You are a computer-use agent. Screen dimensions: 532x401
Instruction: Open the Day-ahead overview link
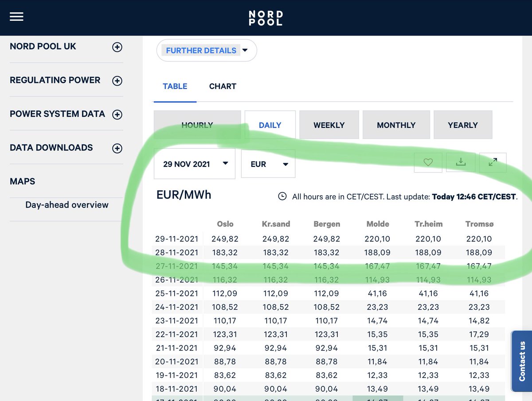tap(67, 204)
